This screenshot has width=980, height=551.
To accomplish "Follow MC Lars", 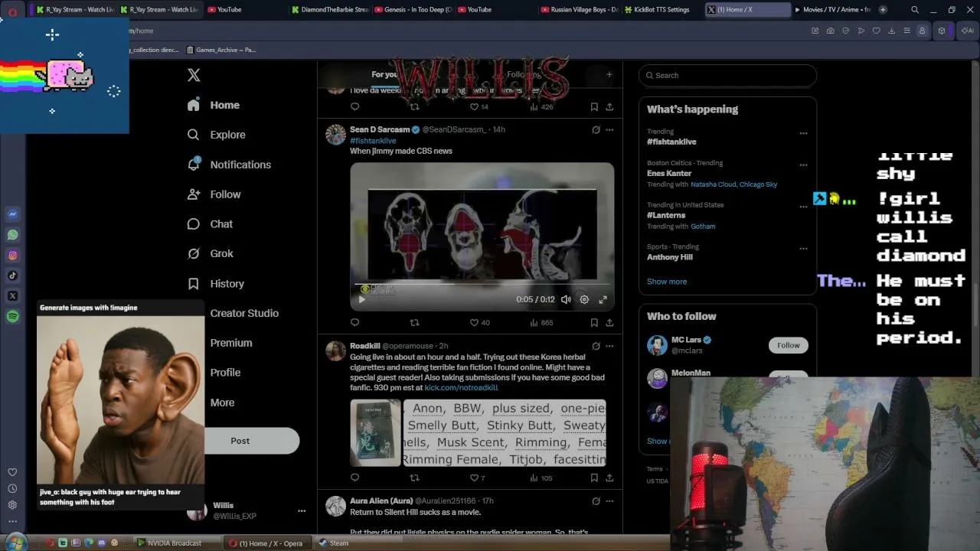I will (x=789, y=345).
